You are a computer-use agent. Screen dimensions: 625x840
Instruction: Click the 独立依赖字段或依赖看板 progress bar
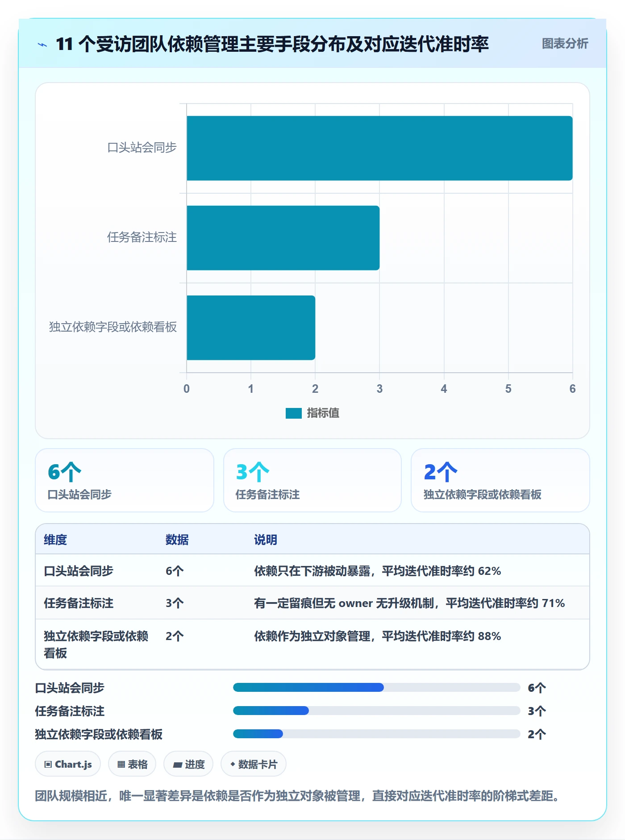pyautogui.click(x=377, y=734)
